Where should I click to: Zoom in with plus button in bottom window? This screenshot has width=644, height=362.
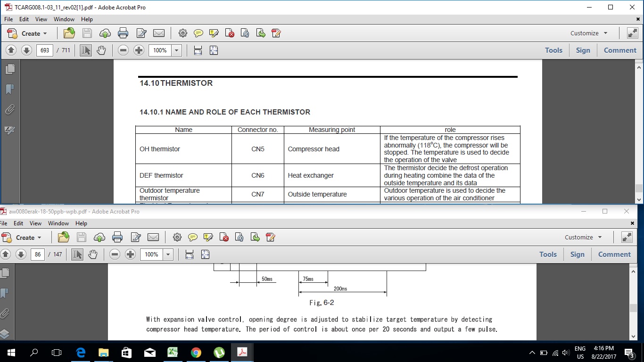[130, 255]
